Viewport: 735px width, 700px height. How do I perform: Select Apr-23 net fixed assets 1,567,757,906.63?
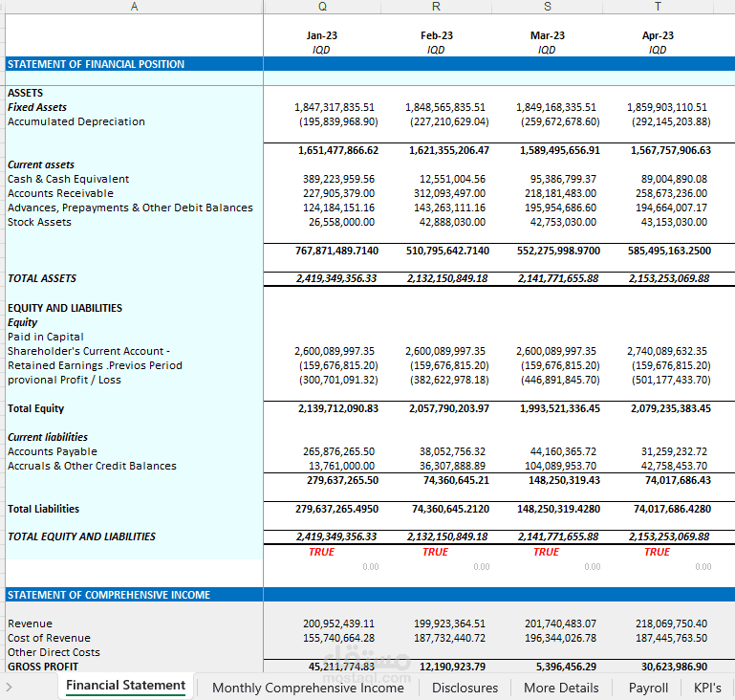(x=671, y=150)
